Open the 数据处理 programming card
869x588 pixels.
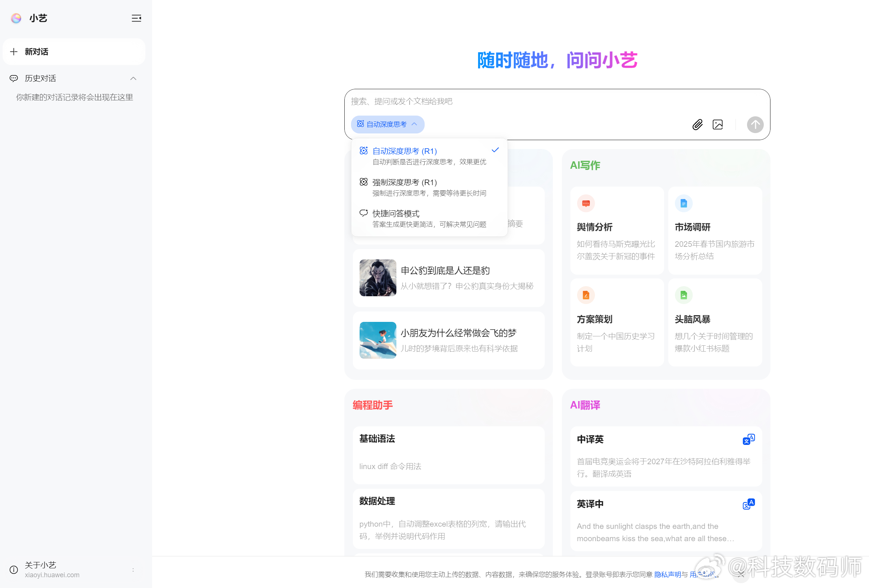tap(448, 518)
